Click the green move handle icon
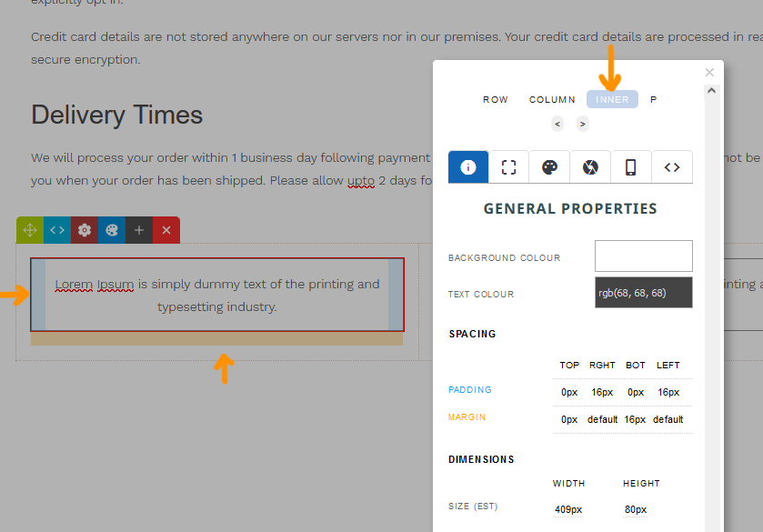The height and width of the screenshot is (532, 763). [x=29, y=230]
